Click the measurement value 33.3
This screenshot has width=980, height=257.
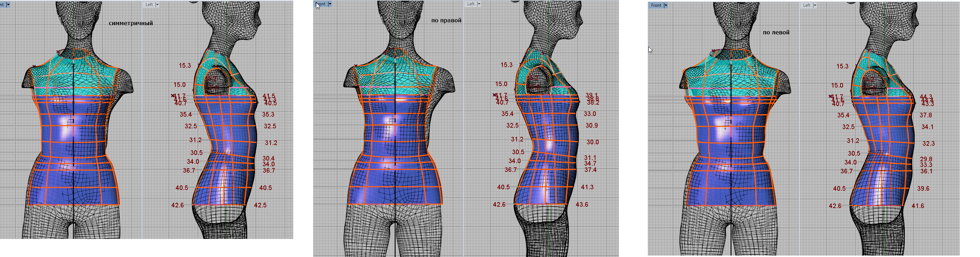coord(926,165)
